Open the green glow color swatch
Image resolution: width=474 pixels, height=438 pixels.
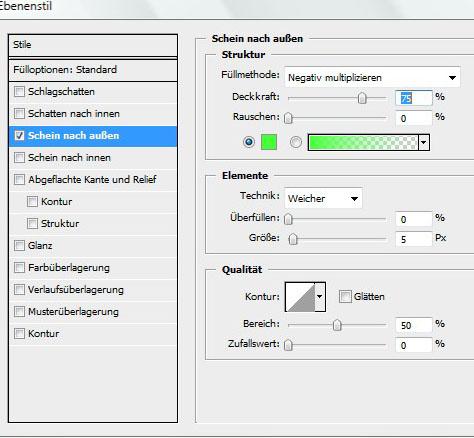tap(269, 142)
